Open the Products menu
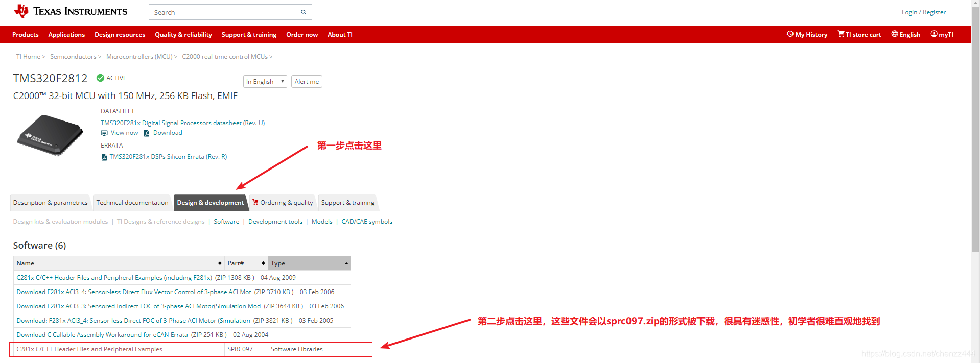 [26, 35]
